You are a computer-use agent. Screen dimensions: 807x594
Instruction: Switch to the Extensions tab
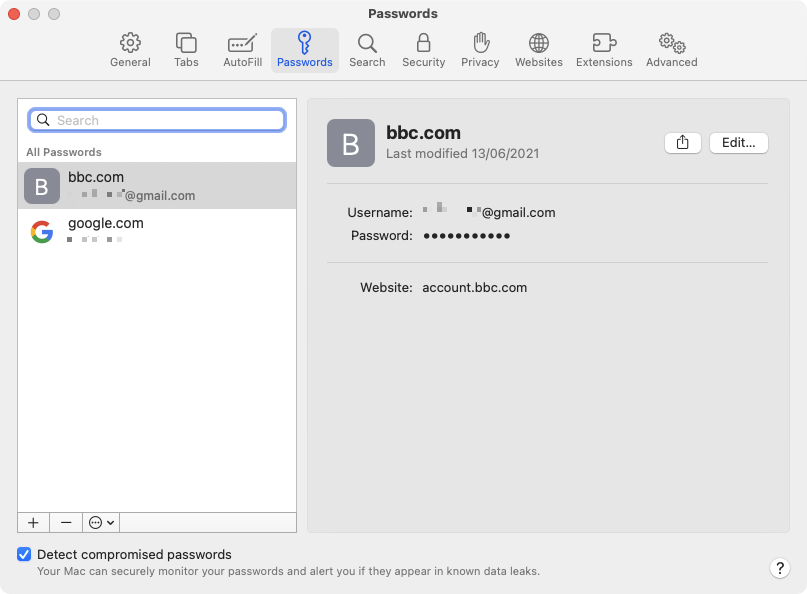pyautogui.click(x=604, y=50)
